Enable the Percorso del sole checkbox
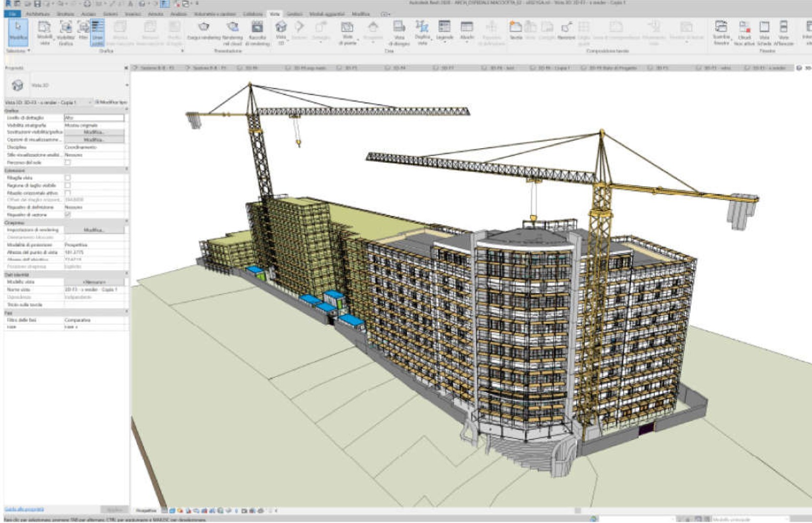The height and width of the screenshot is (523, 812). [x=67, y=162]
